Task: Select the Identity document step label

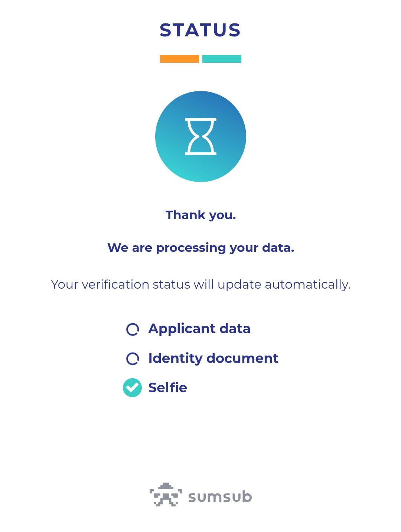Action: point(213,359)
